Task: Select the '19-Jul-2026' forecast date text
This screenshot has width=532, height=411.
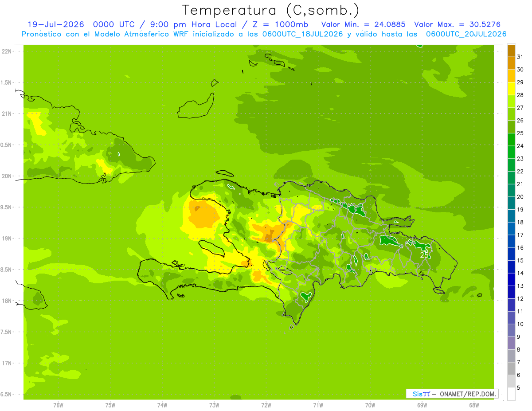Action: coord(56,24)
